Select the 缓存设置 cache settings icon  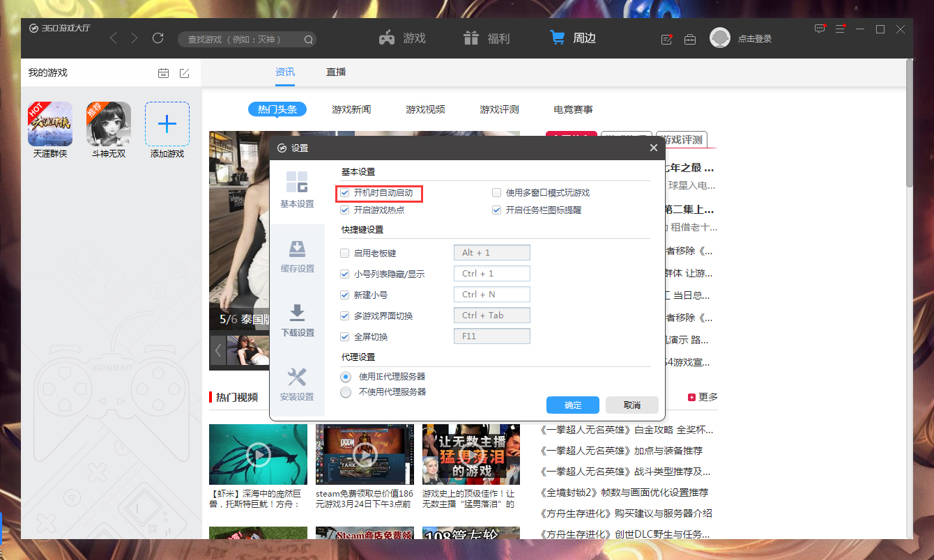298,252
